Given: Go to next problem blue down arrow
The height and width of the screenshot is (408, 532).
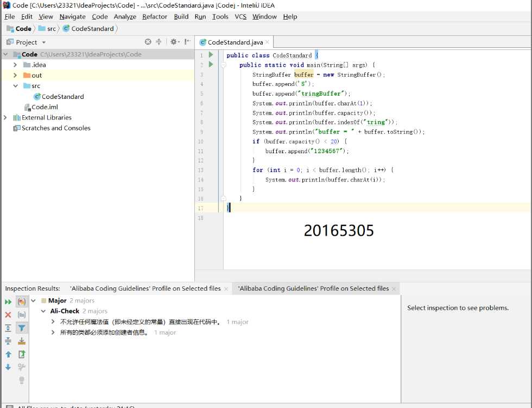Looking at the screenshot, I should tap(8, 367).
